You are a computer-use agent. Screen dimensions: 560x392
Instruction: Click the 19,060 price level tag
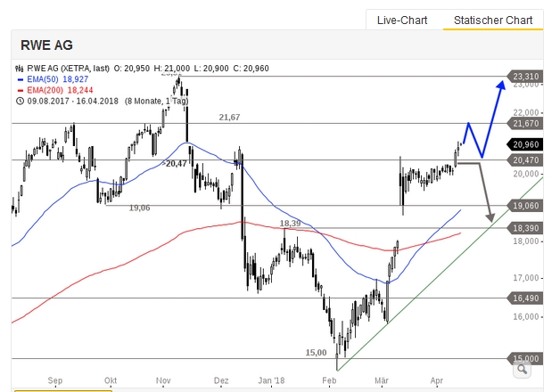pyautogui.click(x=525, y=206)
